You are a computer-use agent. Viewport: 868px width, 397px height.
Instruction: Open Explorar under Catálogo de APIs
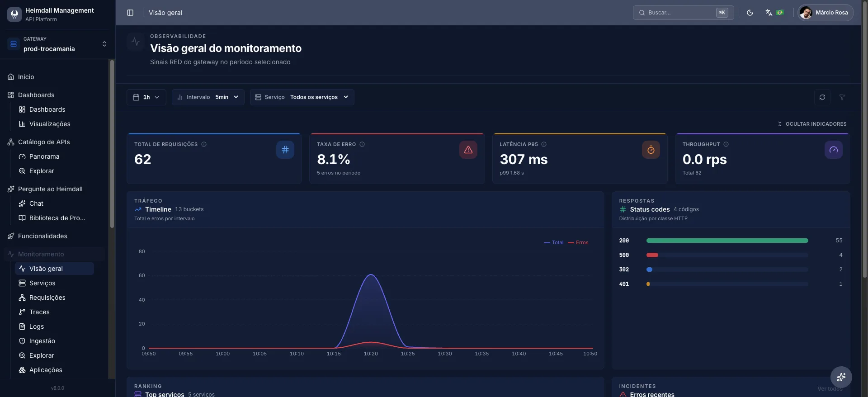pos(54,171)
